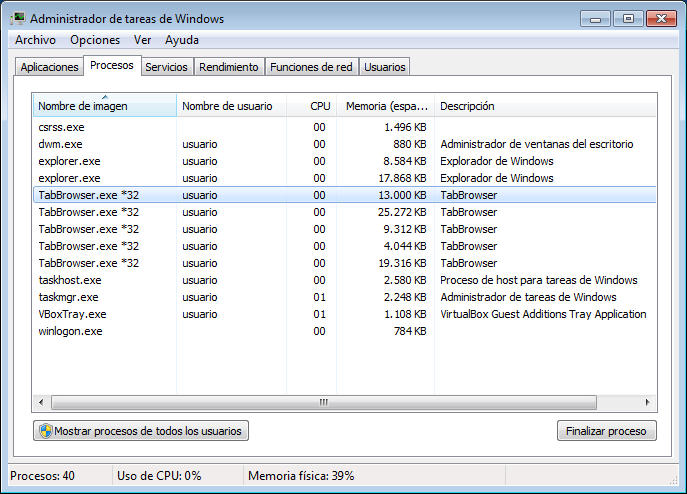Click the Task Manager title bar icon
687x494 pixels.
[18, 18]
